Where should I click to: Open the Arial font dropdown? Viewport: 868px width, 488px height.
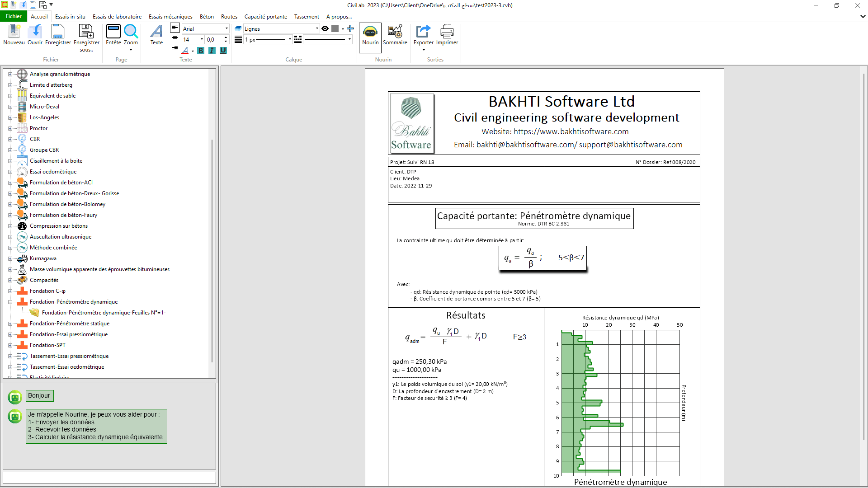click(x=226, y=28)
